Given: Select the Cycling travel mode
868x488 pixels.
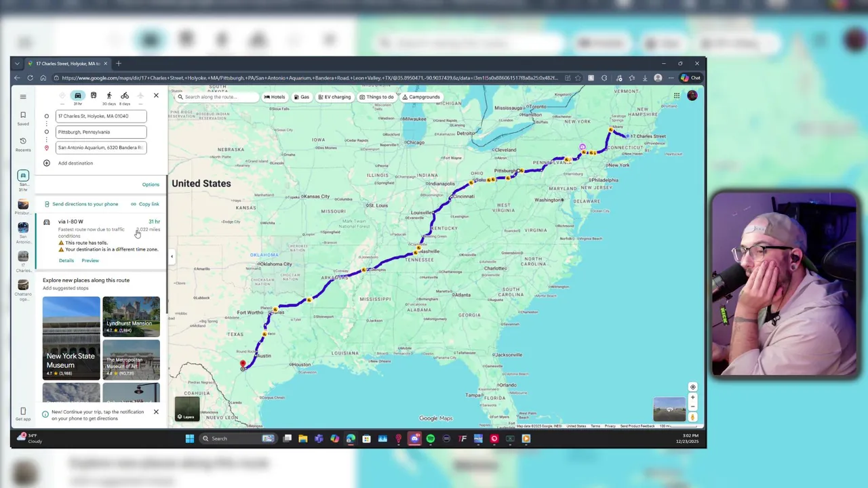Looking at the screenshot, I should pos(125,96).
